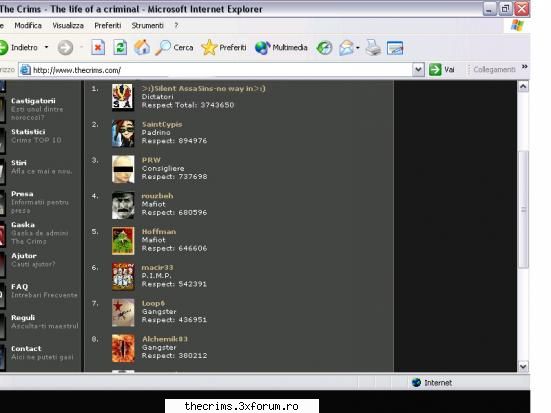551x413 pixels.
Task: Open the SaintCypis player profile link
Action: [162, 124]
